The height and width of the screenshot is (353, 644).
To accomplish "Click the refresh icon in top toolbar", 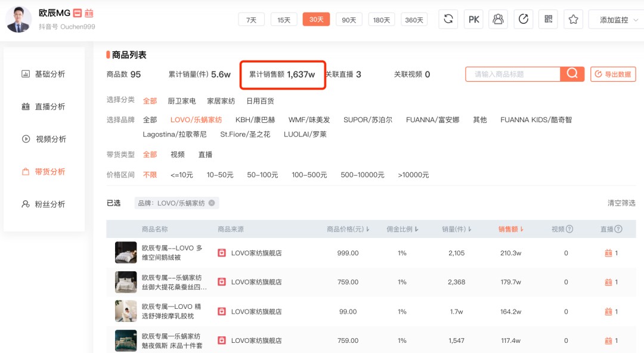I will 448,19.
